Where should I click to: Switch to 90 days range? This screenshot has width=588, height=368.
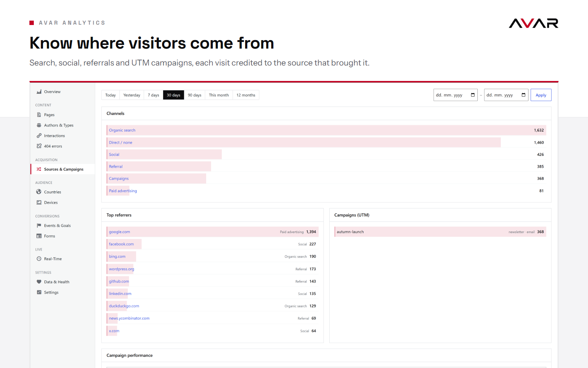tap(195, 95)
